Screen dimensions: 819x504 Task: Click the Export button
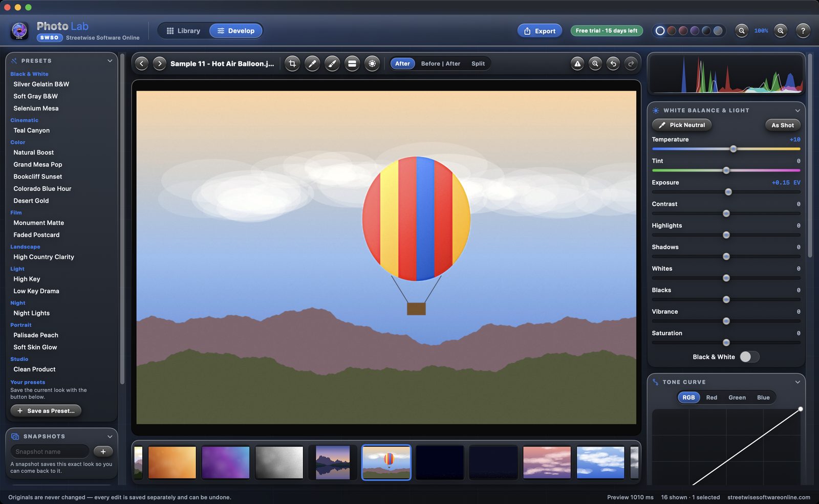tap(540, 31)
